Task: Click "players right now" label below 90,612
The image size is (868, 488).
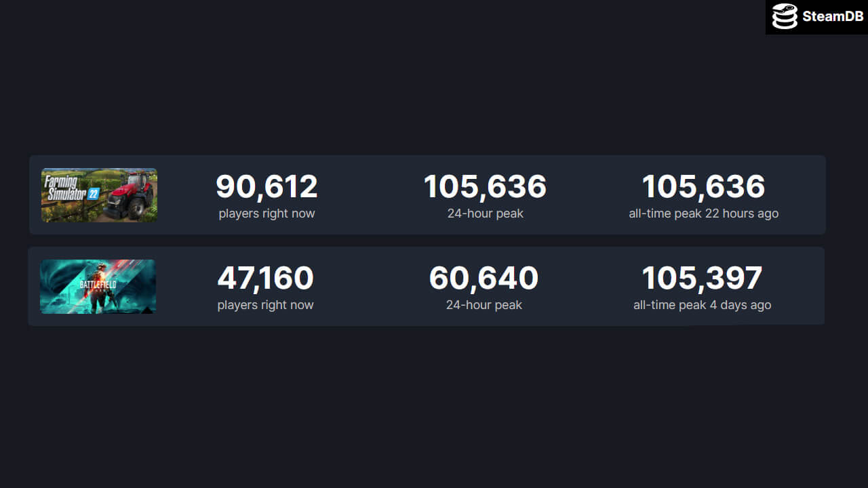Action: 267,213
